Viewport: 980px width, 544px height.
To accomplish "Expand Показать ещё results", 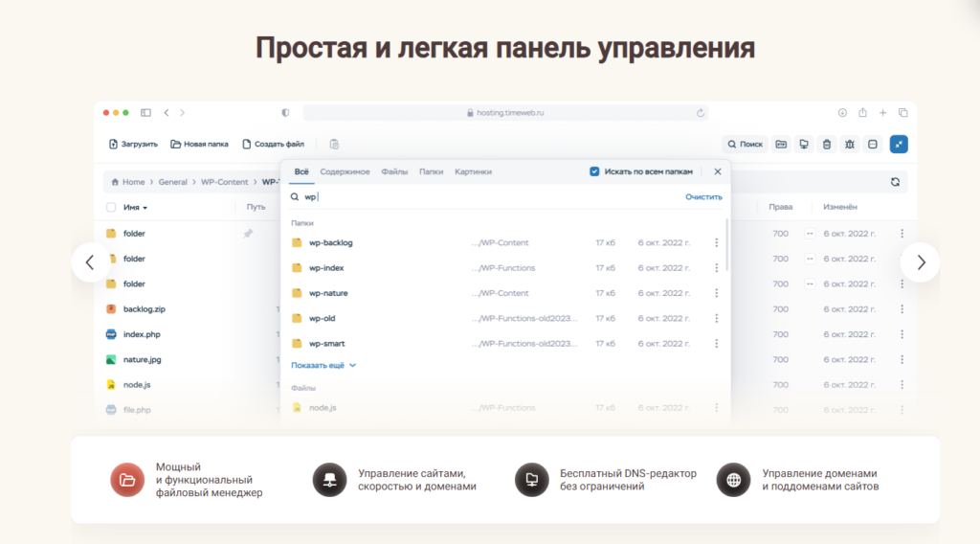I will click(323, 365).
